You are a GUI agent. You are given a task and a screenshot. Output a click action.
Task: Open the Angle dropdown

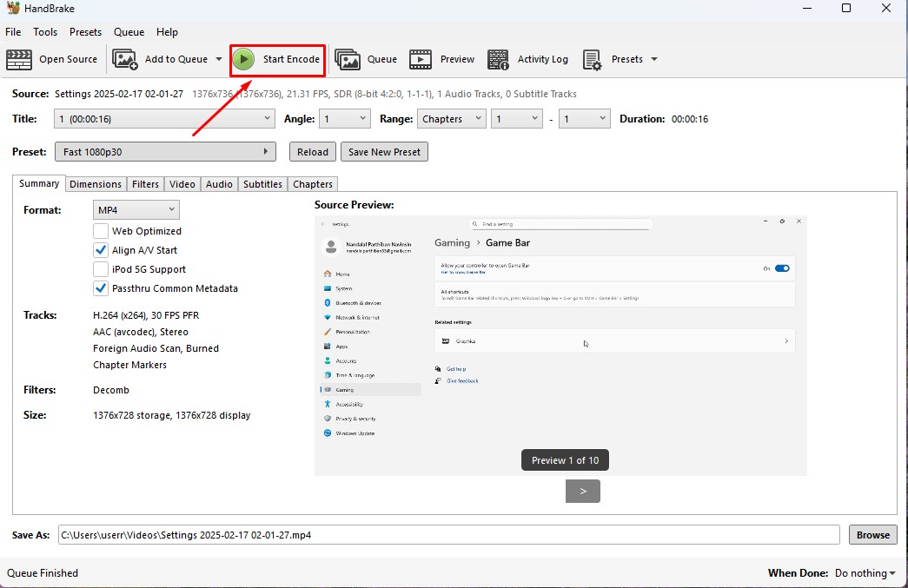(x=345, y=119)
